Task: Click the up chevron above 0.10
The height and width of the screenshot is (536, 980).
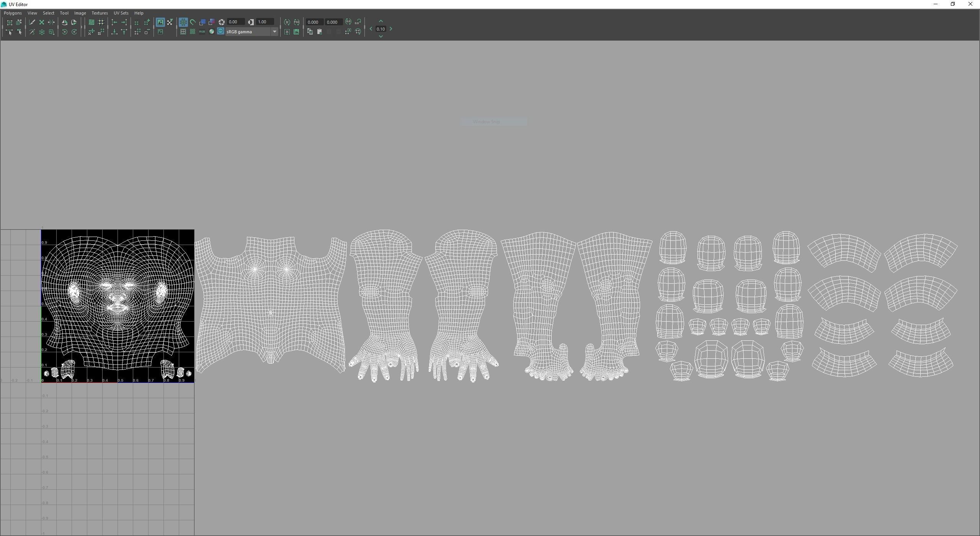Action: 381,21
